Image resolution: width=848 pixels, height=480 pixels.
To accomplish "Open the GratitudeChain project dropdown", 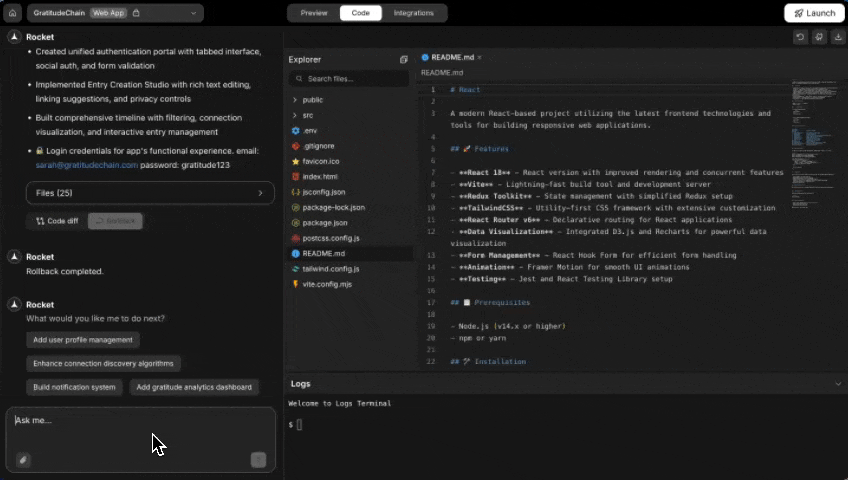I will [115, 13].
